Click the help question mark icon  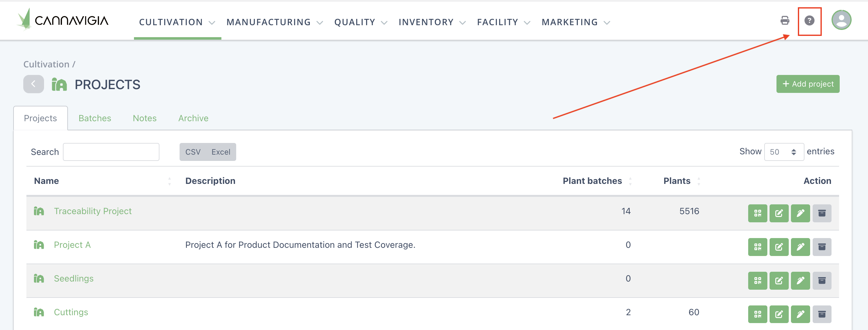coord(809,21)
